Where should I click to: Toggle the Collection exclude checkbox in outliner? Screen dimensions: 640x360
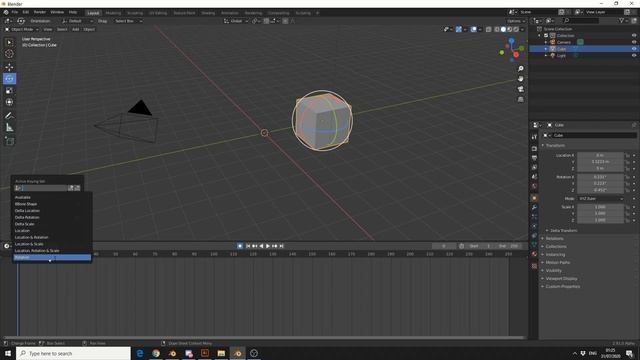click(546, 36)
